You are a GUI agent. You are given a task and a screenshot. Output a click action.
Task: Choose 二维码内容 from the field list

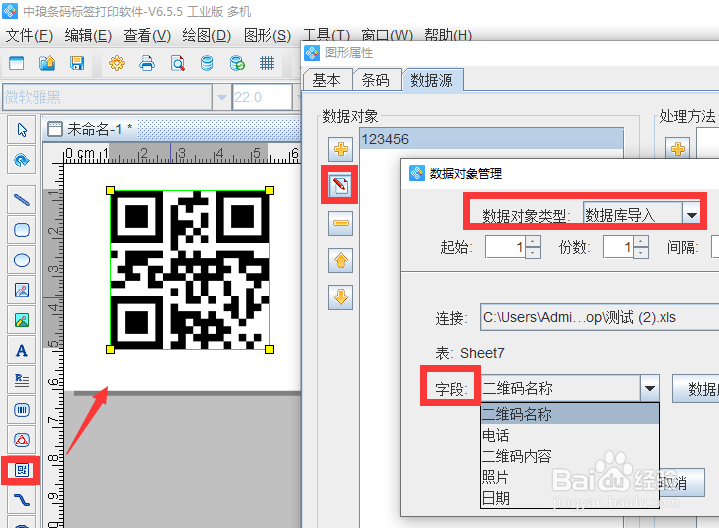click(x=570, y=456)
